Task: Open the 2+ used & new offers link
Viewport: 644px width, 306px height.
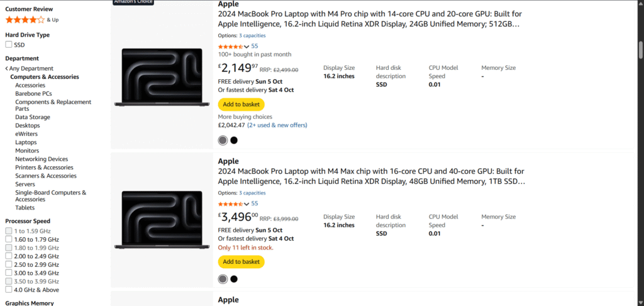Action: (x=277, y=125)
